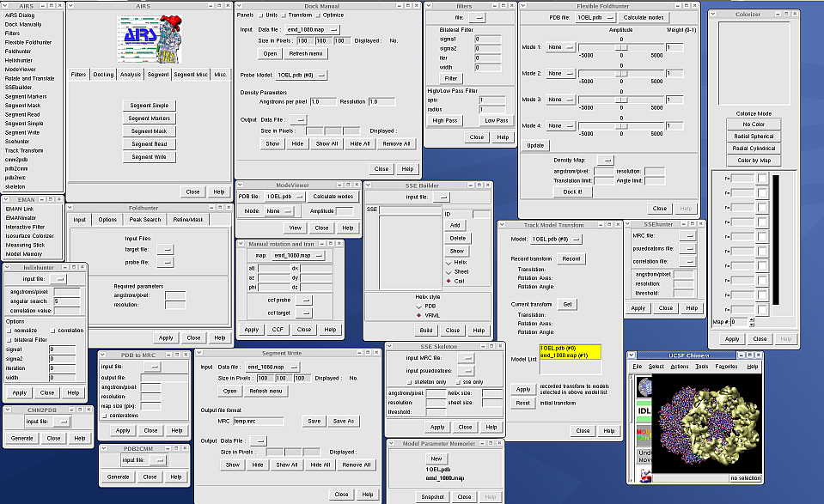Select the Helix radio button in SSE Builder
The width and height of the screenshot is (824, 504).
(448, 261)
